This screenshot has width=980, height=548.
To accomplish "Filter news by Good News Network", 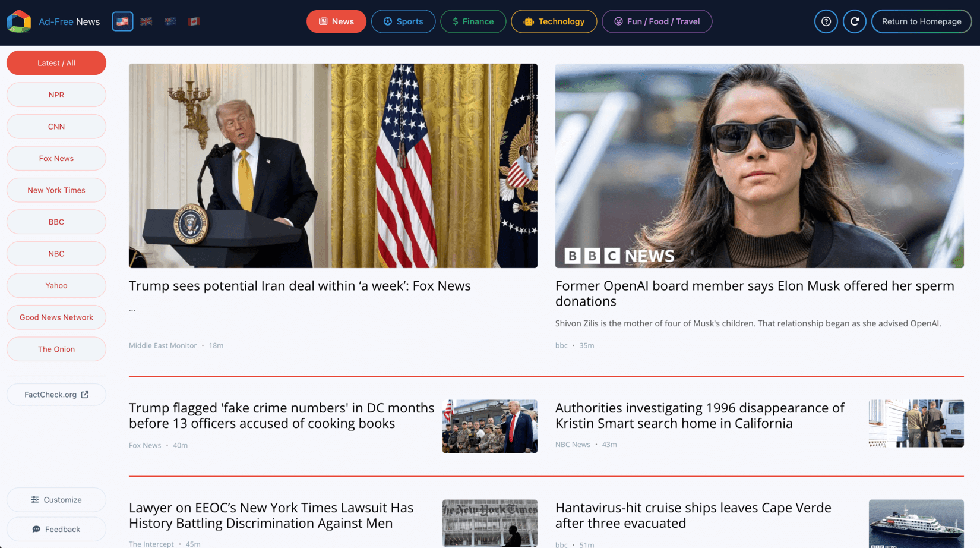I will (x=56, y=317).
